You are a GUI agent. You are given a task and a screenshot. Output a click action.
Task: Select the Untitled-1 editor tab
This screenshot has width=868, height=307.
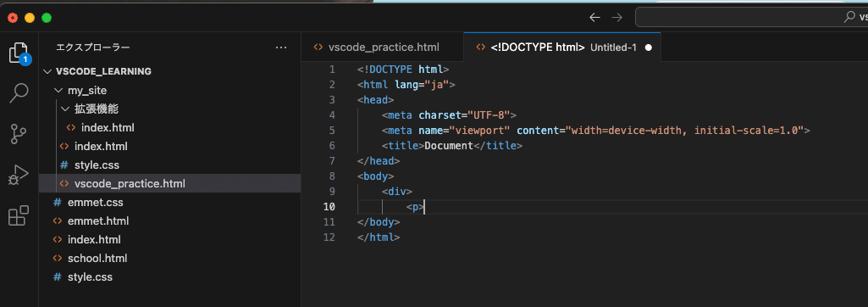tap(562, 47)
